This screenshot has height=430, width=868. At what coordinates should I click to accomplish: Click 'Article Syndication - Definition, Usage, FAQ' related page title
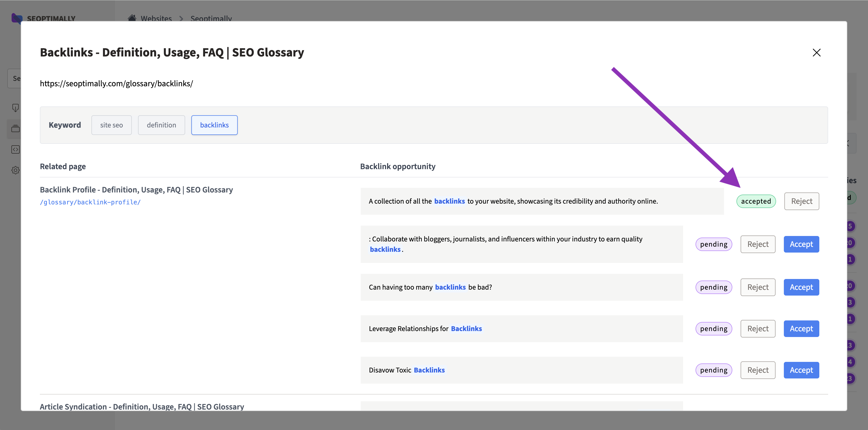click(x=142, y=406)
